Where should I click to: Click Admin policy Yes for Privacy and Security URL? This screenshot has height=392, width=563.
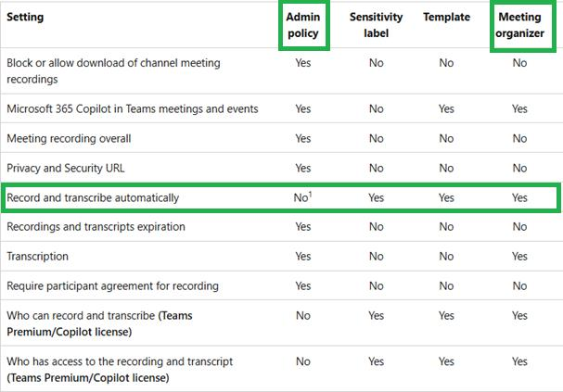click(303, 169)
